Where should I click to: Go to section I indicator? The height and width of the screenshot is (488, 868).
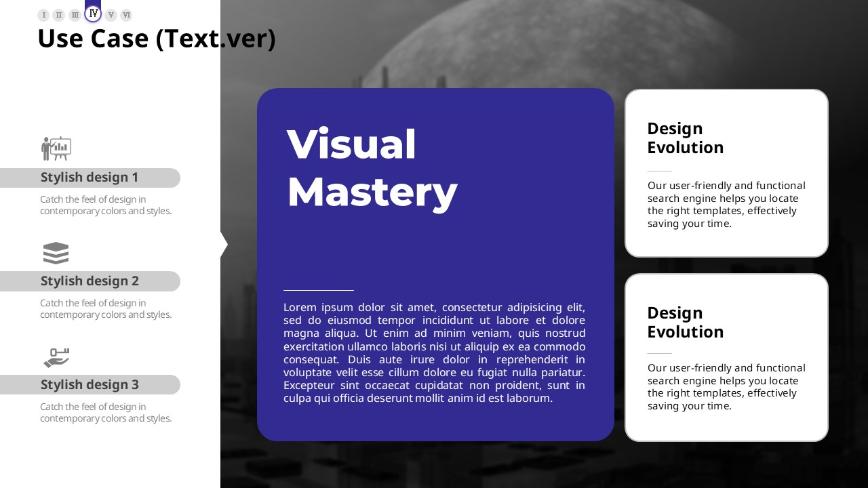[x=43, y=15]
